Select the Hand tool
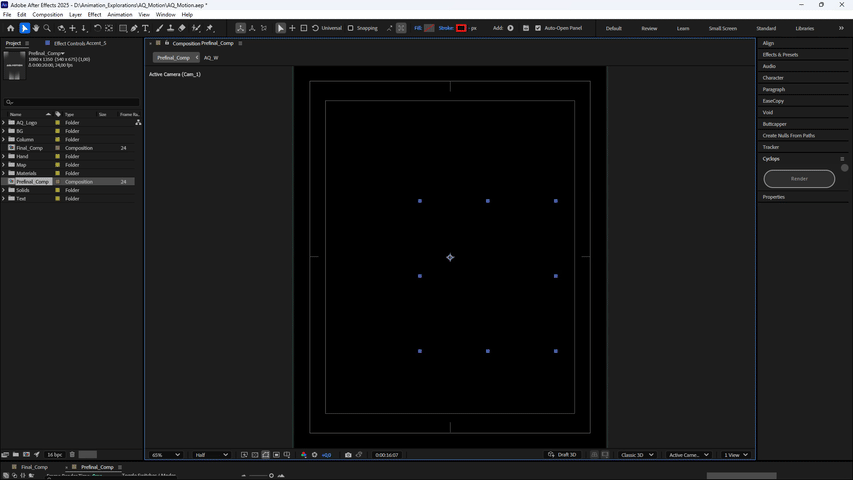The height and width of the screenshot is (480, 853). point(36,28)
